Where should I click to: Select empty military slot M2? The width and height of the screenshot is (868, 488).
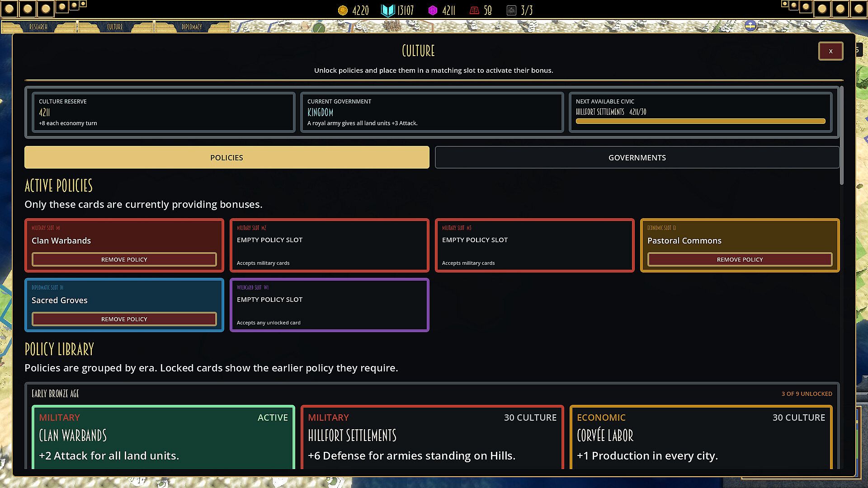330,245
